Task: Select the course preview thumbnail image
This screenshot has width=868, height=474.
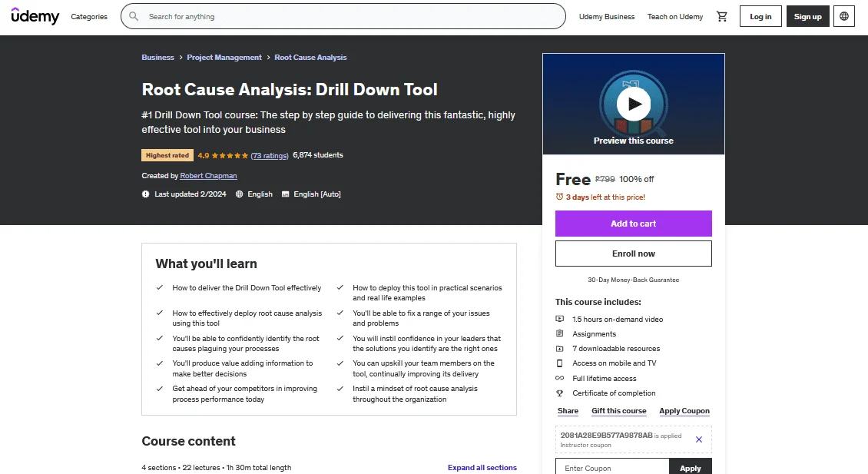Action: pyautogui.click(x=633, y=104)
